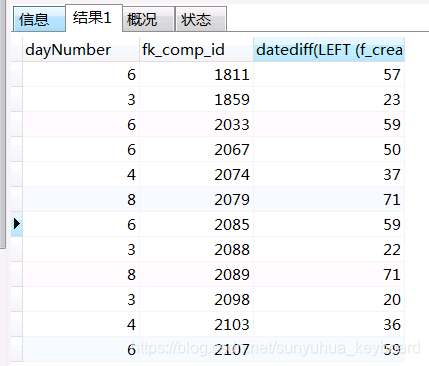Click datediff value 71 in row 2079
The height and width of the screenshot is (366, 429).
[329, 199]
